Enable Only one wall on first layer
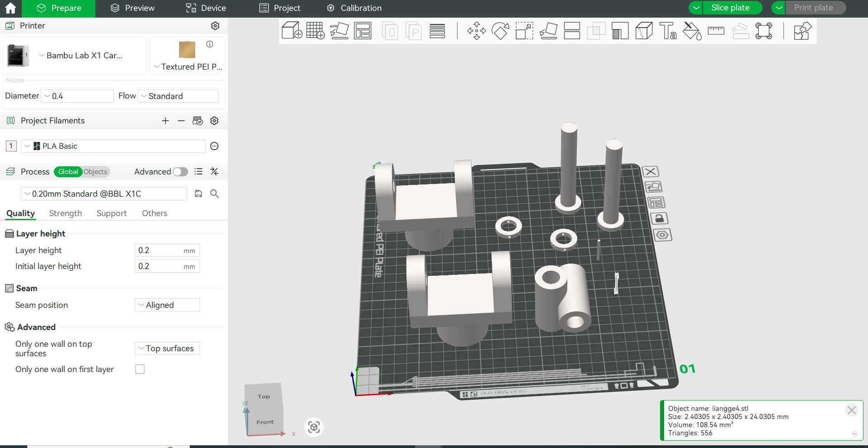Image resolution: width=868 pixels, height=448 pixels. (x=140, y=369)
